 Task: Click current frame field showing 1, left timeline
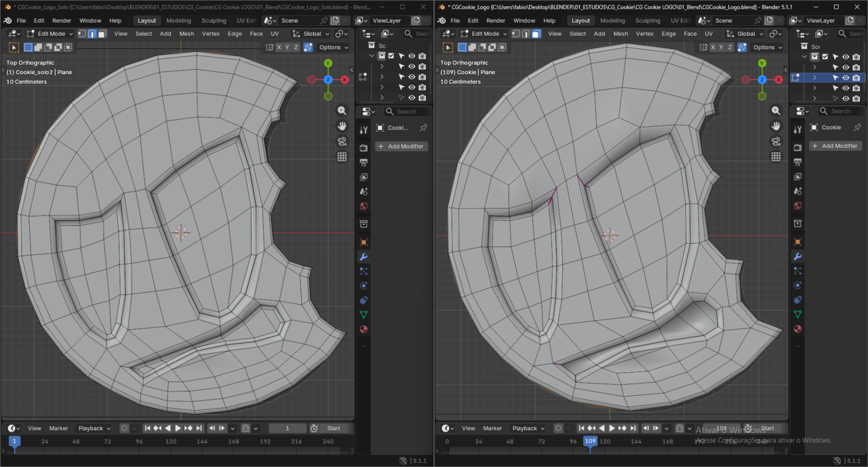click(287, 428)
